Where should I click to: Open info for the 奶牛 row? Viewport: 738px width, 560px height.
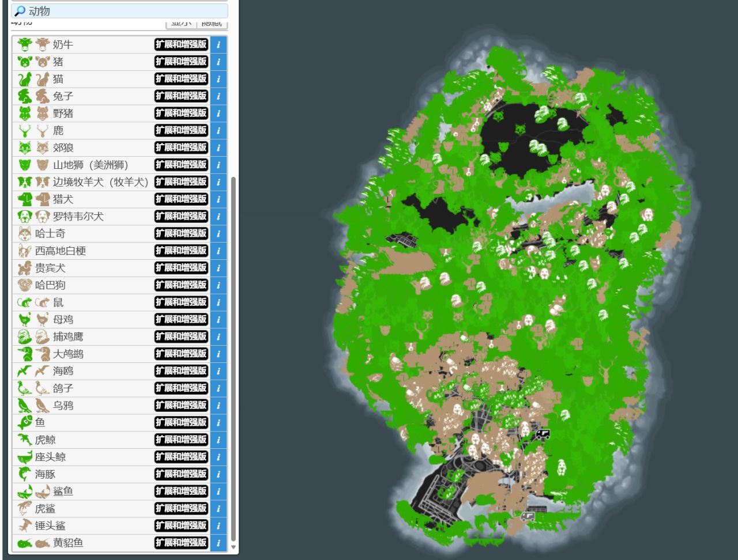(x=219, y=44)
